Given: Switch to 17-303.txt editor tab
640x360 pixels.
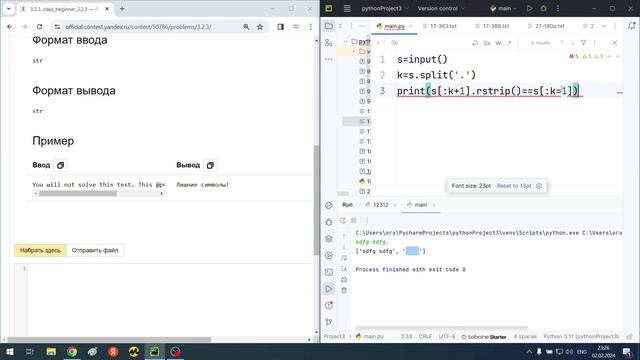Looking at the screenshot, I should [x=443, y=26].
